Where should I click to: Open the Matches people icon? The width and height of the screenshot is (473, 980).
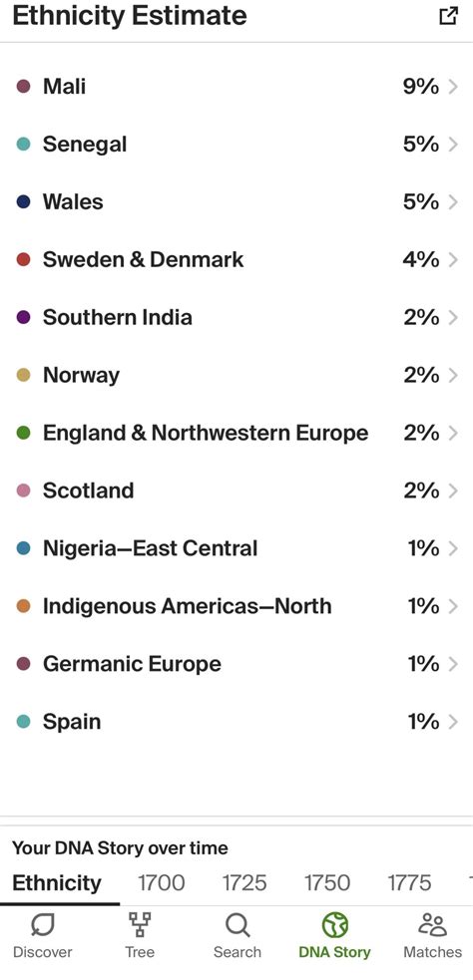432,924
